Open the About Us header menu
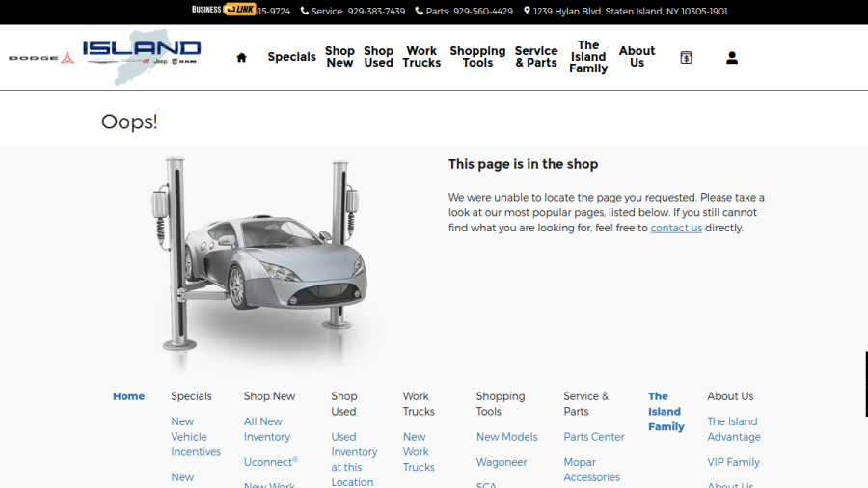 tap(637, 57)
